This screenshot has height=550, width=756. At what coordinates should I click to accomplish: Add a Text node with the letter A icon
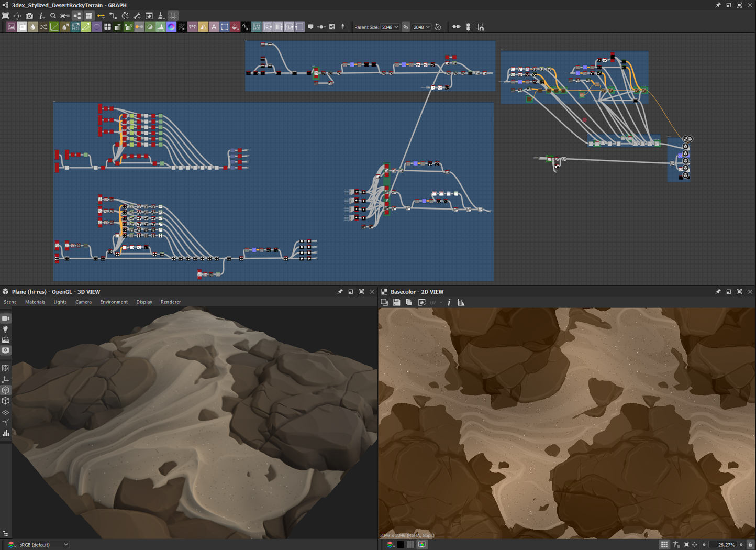coord(214,27)
